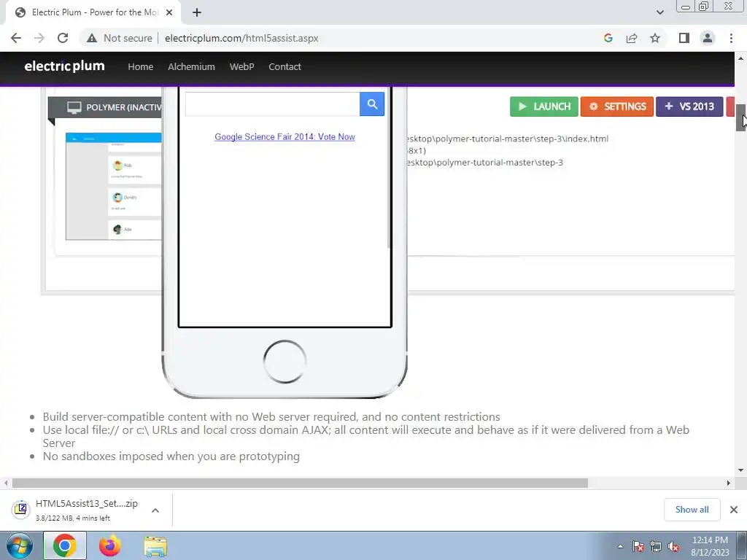This screenshot has width=747, height=560.
Task: Close the Electric Plum browser tab
Action: [169, 12]
